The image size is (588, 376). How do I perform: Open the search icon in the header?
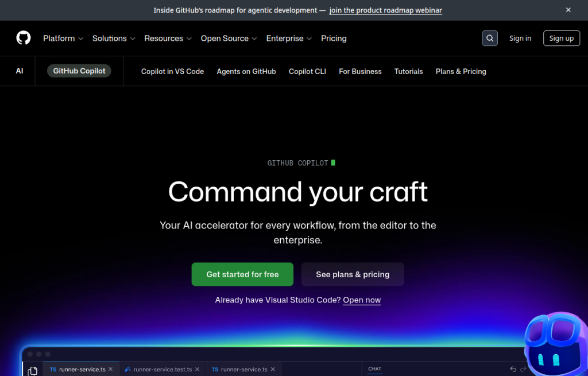(490, 38)
